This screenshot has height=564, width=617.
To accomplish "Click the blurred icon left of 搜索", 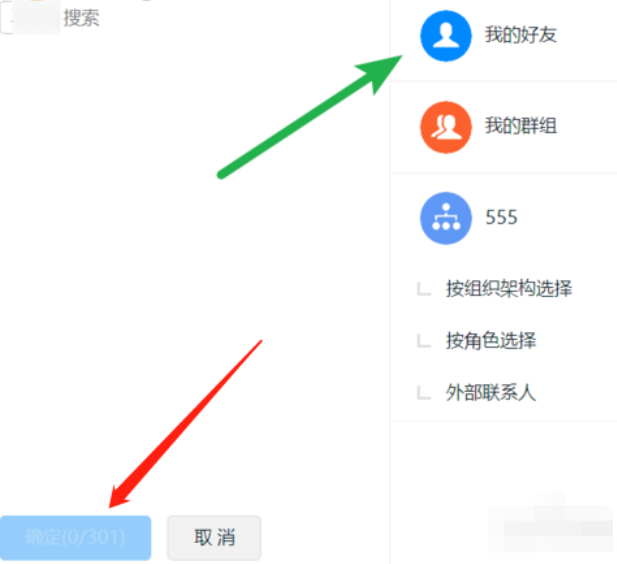I will click(x=36, y=18).
